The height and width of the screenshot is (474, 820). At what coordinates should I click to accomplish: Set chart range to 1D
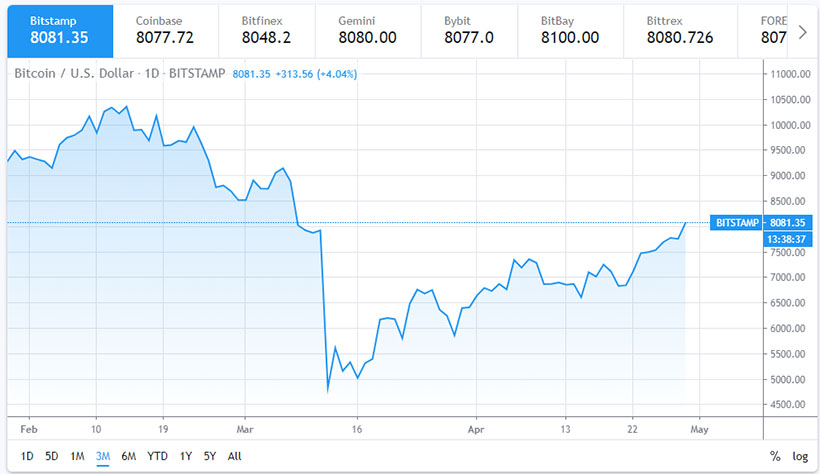coord(27,456)
